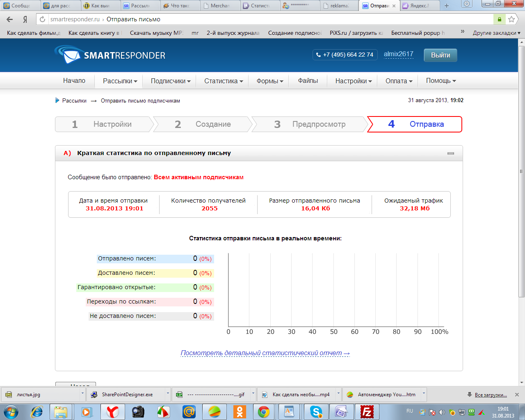Open Windows Explorer folder in taskbar
525x420 pixels.
[61, 412]
